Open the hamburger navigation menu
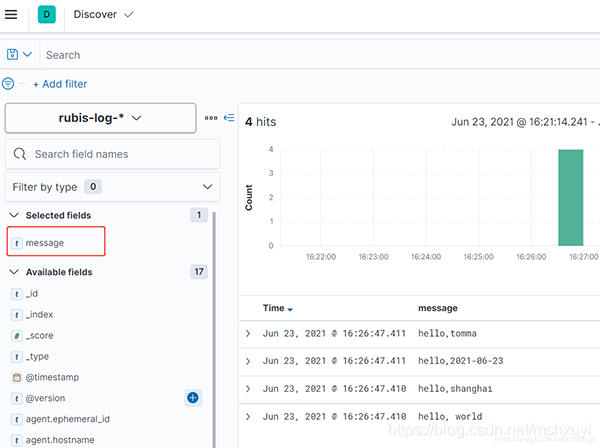This screenshot has width=600, height=448. point(11,15)
